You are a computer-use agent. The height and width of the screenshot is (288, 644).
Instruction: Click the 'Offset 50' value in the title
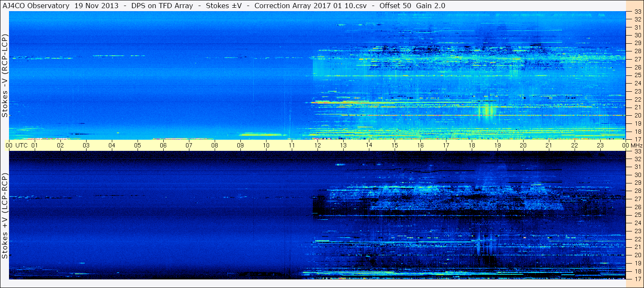tap(395, 6)
